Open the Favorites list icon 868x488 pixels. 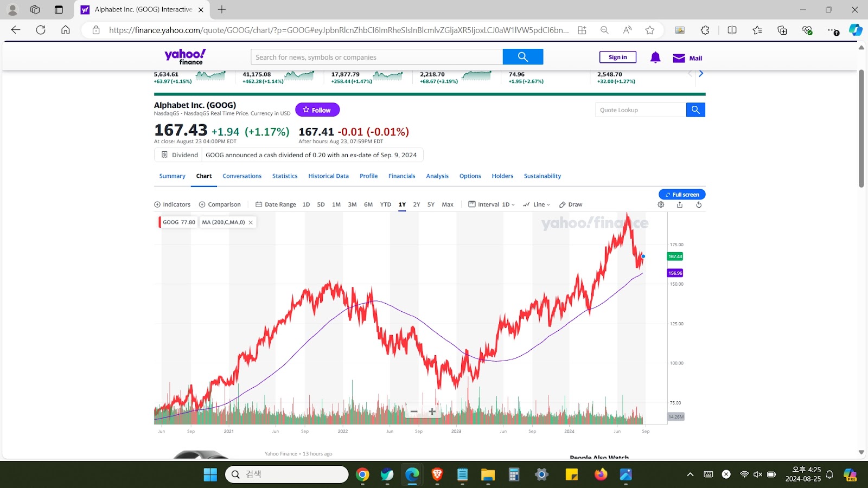[757, 30]
